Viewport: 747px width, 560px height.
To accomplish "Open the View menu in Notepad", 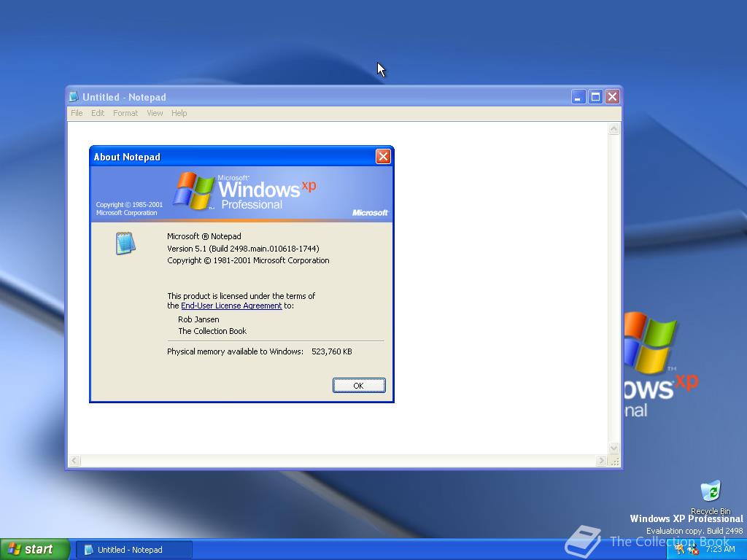I will pos(155,113).
